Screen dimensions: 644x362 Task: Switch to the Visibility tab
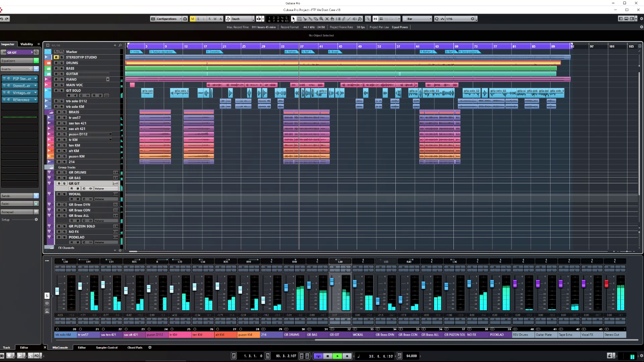coord(26,44)
